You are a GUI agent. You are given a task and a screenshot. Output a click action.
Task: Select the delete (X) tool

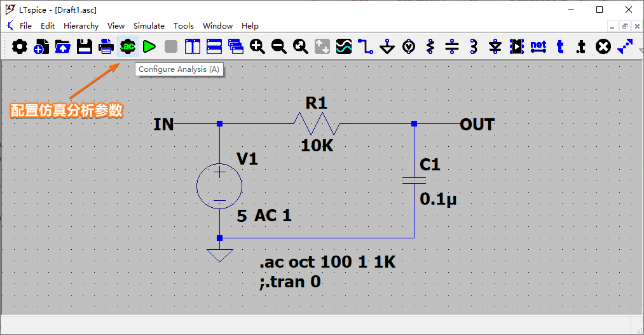[x=603, y=47]
